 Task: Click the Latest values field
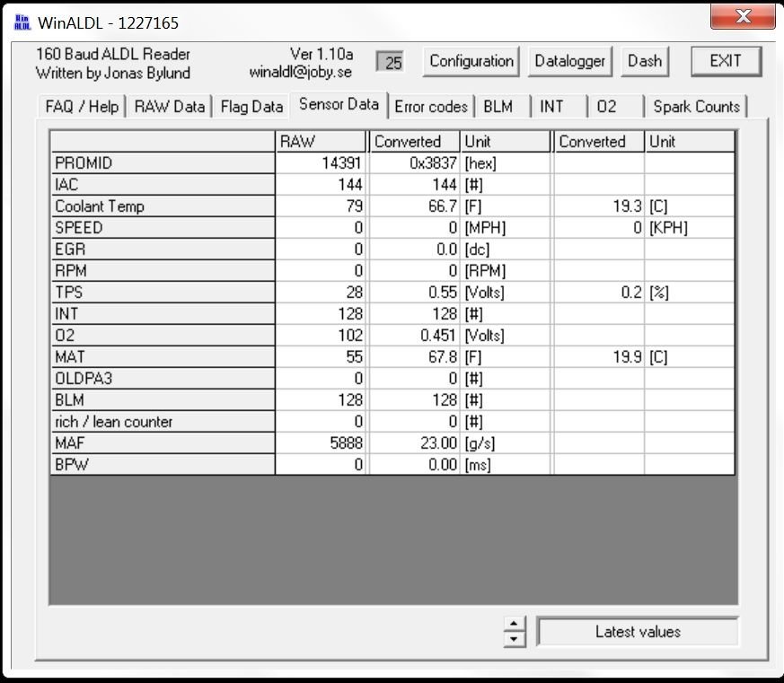[x=638, y=632]
